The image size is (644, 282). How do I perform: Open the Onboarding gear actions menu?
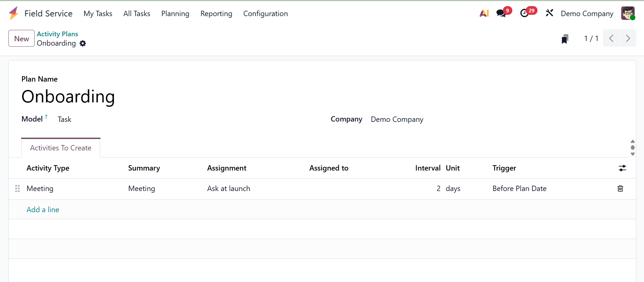click(83, 43)
